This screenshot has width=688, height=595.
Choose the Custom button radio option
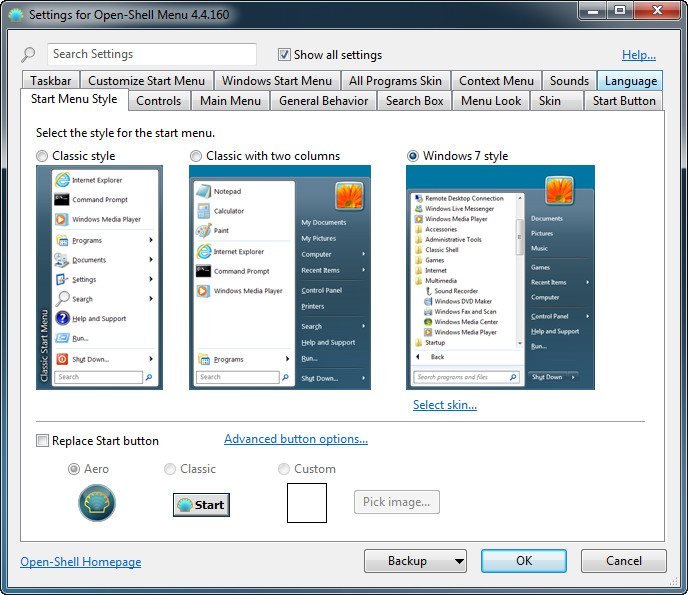tap(284, 469)
